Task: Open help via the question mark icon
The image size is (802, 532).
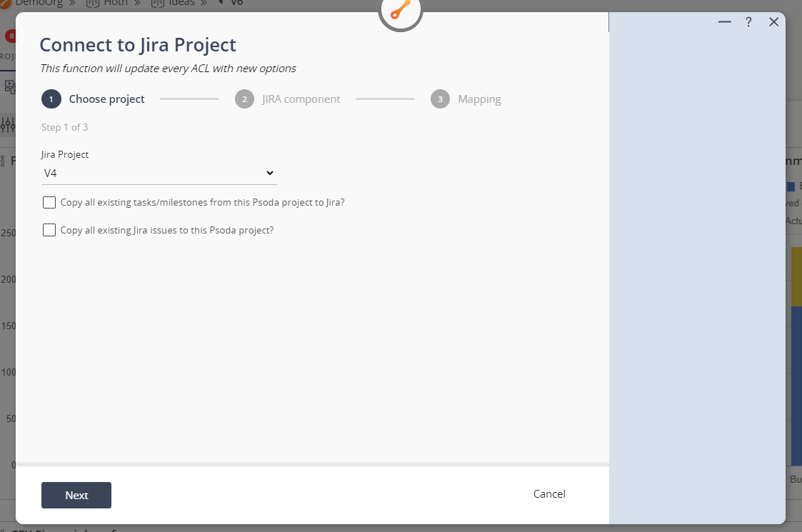Action: [x=748, y=21]
